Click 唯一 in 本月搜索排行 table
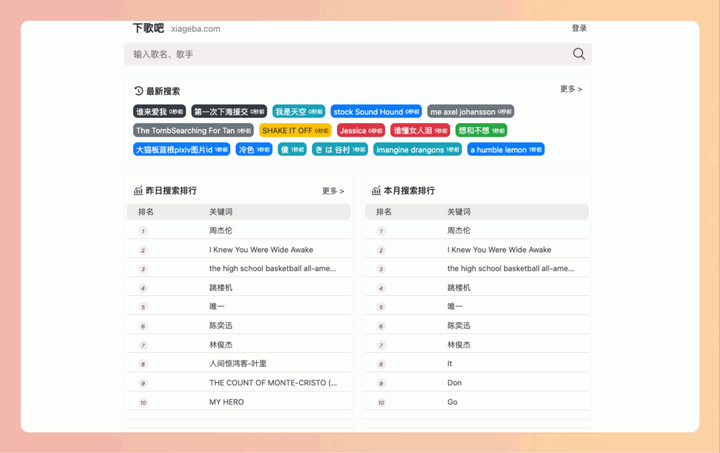Viewport: 720px width, 453px height. click(455, 306)
